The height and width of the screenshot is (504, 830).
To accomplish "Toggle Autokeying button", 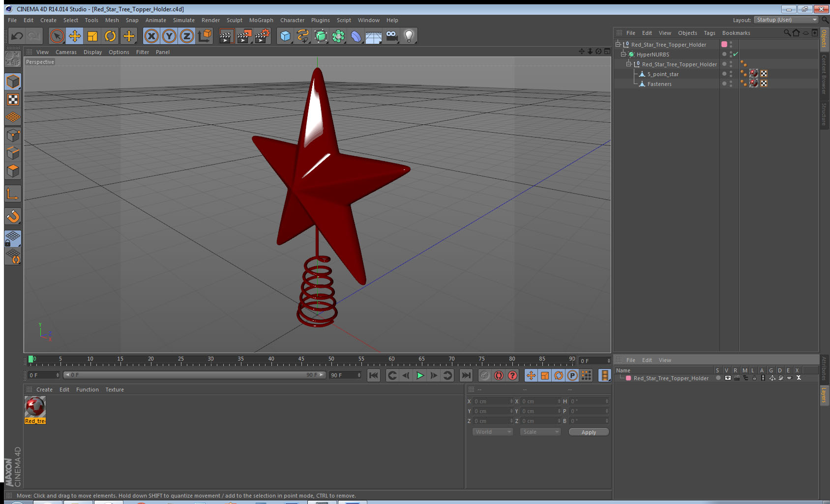I will [499, 375].
